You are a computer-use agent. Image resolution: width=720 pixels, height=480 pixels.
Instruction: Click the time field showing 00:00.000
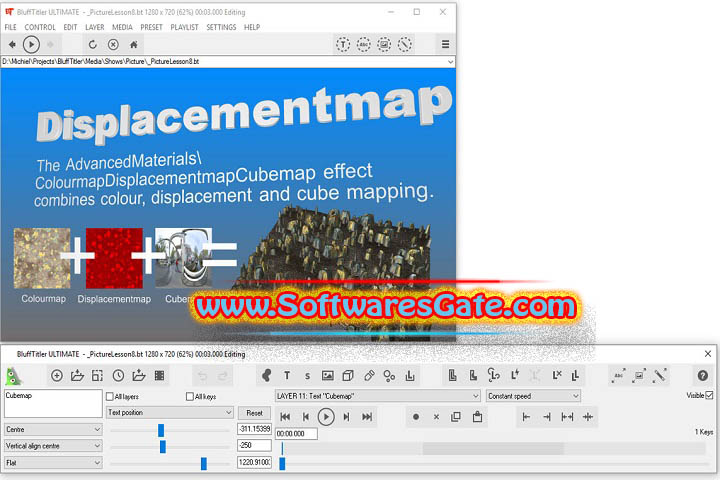296,434
